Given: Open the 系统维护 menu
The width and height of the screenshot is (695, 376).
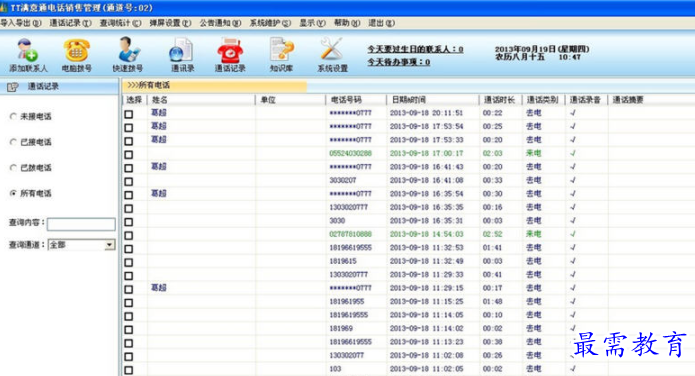Looking at the screenshot, I should click(x=270, y=23).
